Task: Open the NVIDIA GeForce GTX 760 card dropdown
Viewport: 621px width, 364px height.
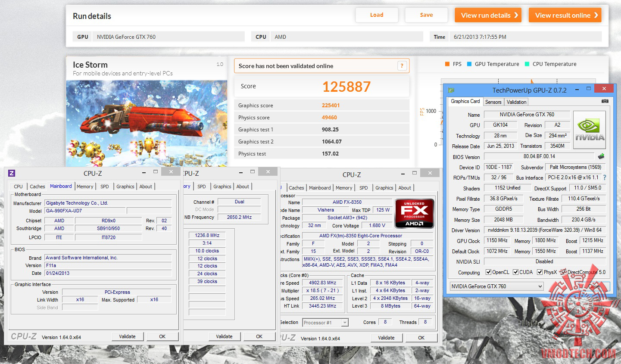Action: (x=496, y=286)
